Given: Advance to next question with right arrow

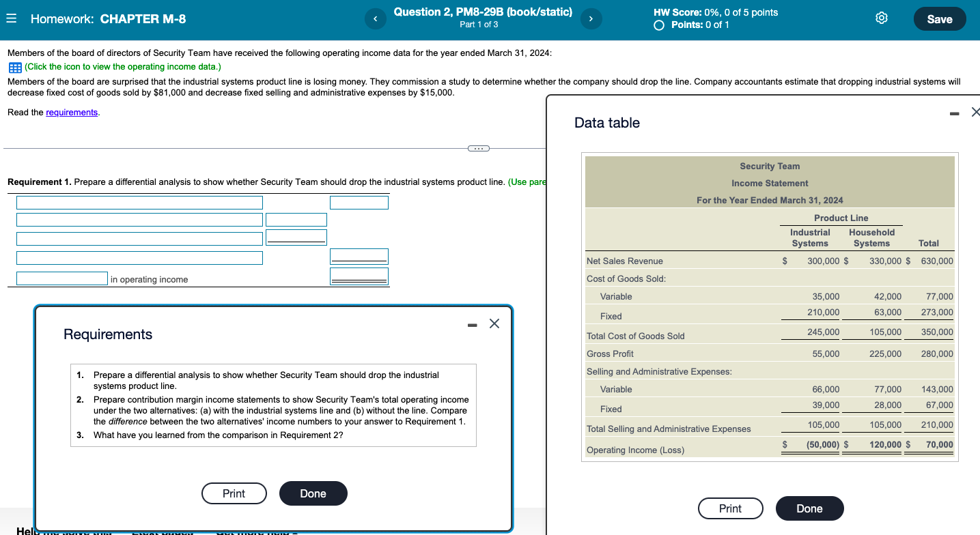Looking at the screenshot, I should [591, 18].
